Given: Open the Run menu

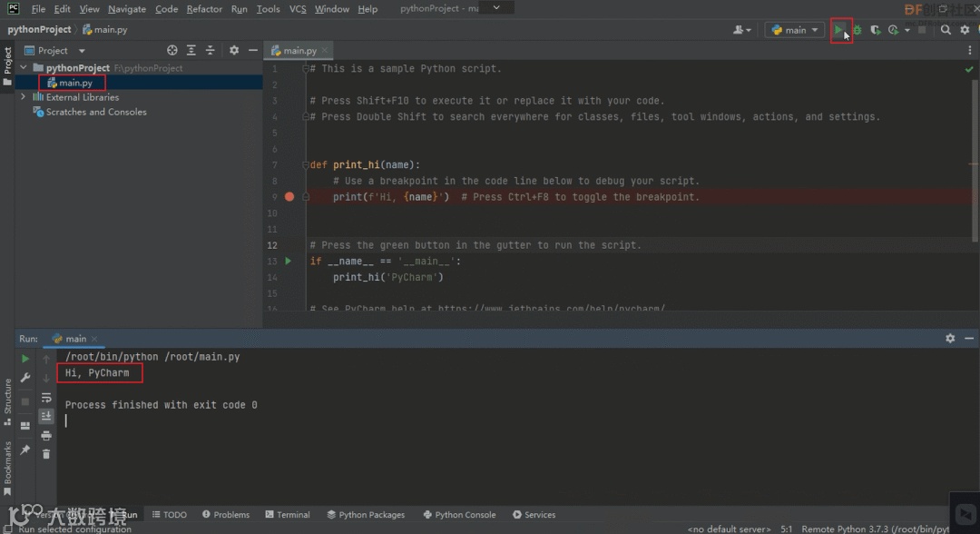Looking at the screenshot, I should (239, 9).
